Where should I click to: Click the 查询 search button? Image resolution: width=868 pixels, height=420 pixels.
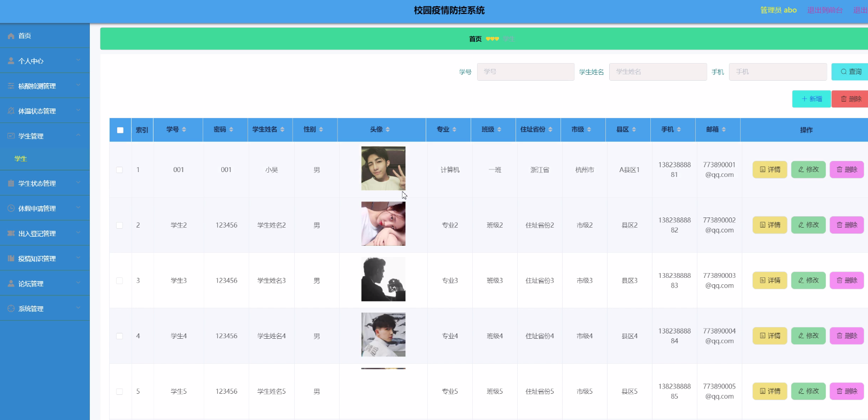850,72
